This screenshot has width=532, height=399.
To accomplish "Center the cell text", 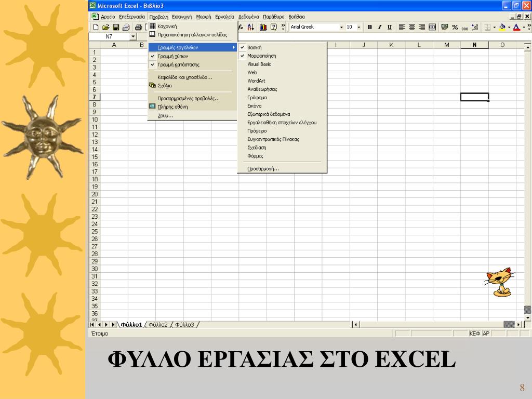I will click(x=412, y=27).
